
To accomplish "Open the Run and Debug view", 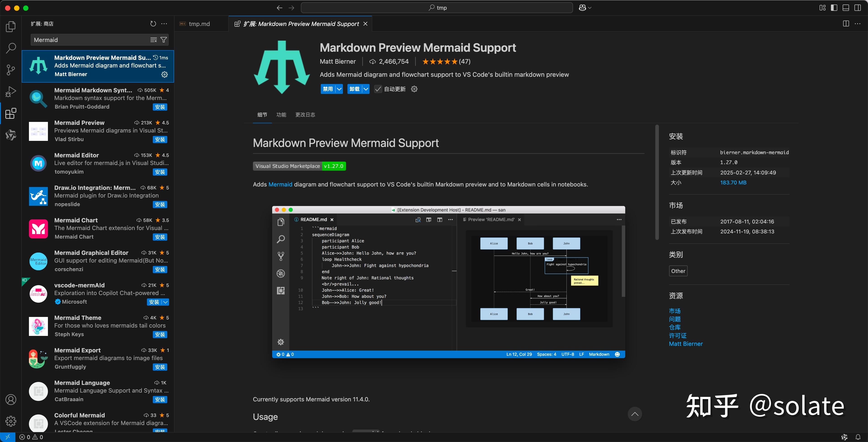I will pyautogui.click(x=10, y=91).
